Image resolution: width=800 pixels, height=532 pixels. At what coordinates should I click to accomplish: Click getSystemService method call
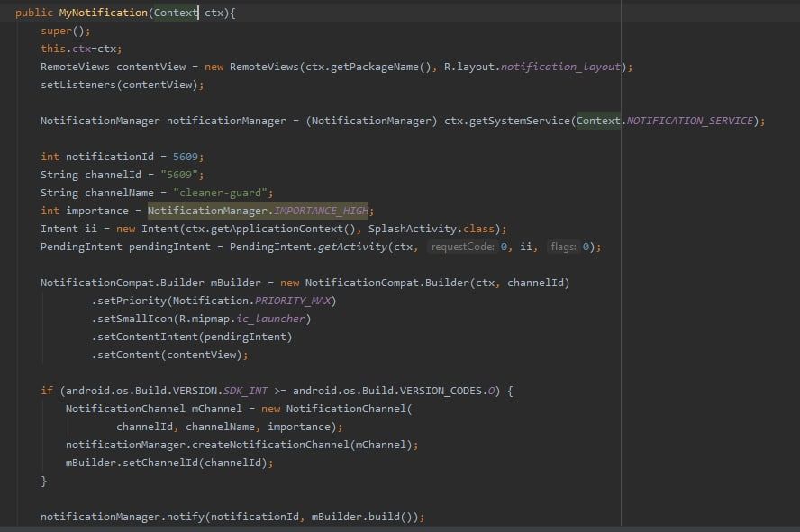coord(520,121)
